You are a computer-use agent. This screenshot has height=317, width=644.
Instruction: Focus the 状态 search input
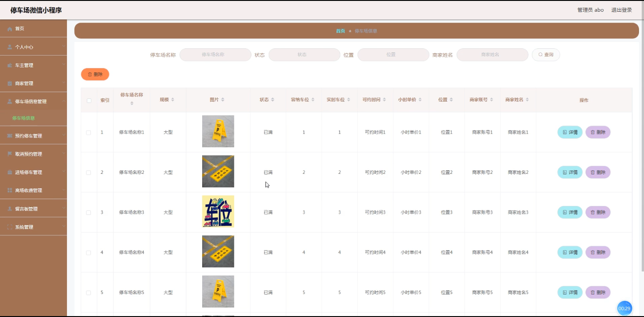coord(304,55)
